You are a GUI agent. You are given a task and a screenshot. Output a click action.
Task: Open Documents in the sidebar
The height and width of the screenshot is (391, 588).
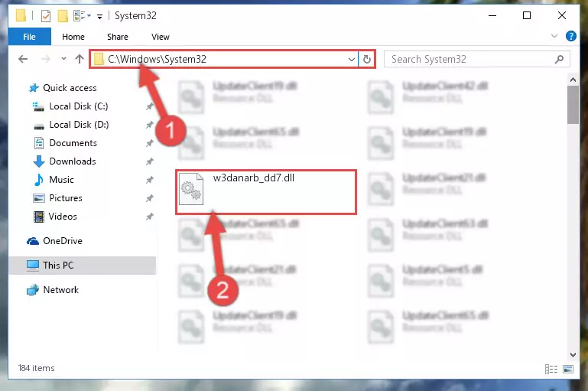(x=73, y=143)
